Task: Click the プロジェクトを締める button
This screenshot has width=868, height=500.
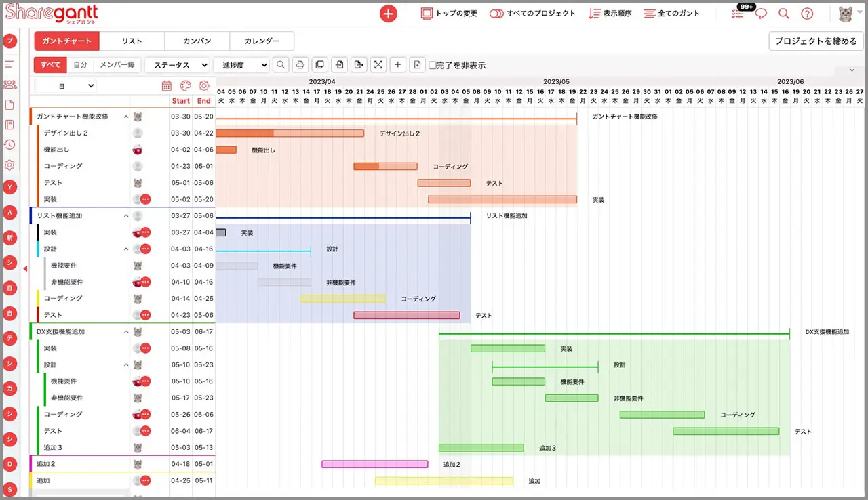Action: [x=816, y=41]
